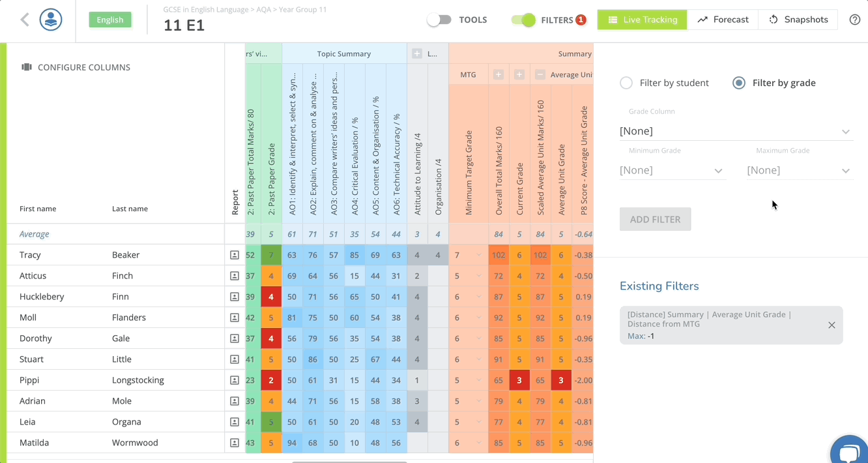Viewport: 868px width, 463px height.
Task: Turn off the Filters switch
Action: (x=523, y=20)
